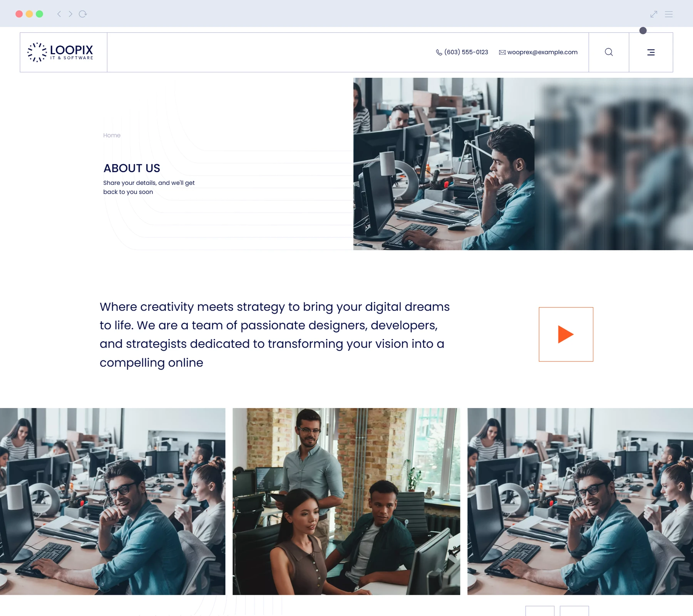Click the expand window diagonal arrow icon
Screen dimensions: 693x616
click(x=653, y=14)
